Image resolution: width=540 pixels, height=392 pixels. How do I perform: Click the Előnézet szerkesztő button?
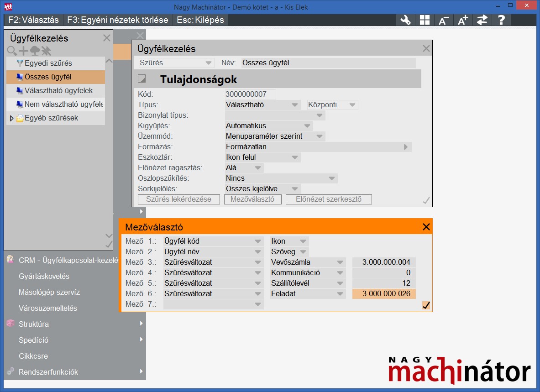tap(329, 199)
